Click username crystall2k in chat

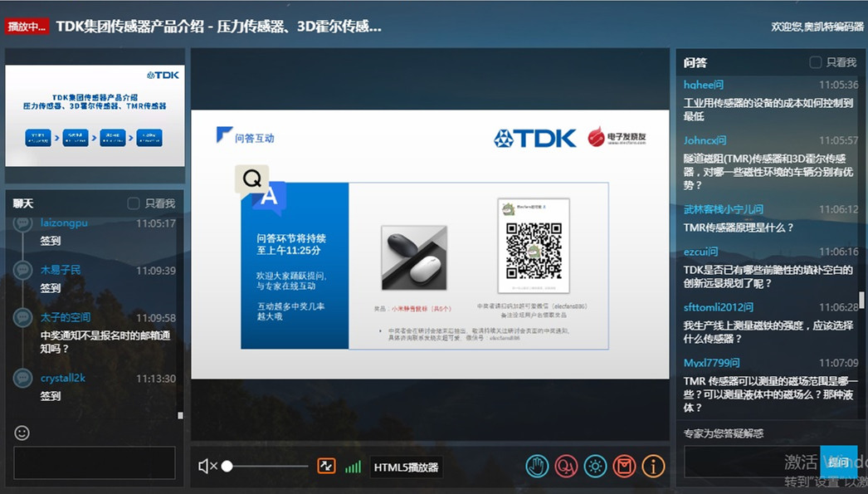[63, 379]
